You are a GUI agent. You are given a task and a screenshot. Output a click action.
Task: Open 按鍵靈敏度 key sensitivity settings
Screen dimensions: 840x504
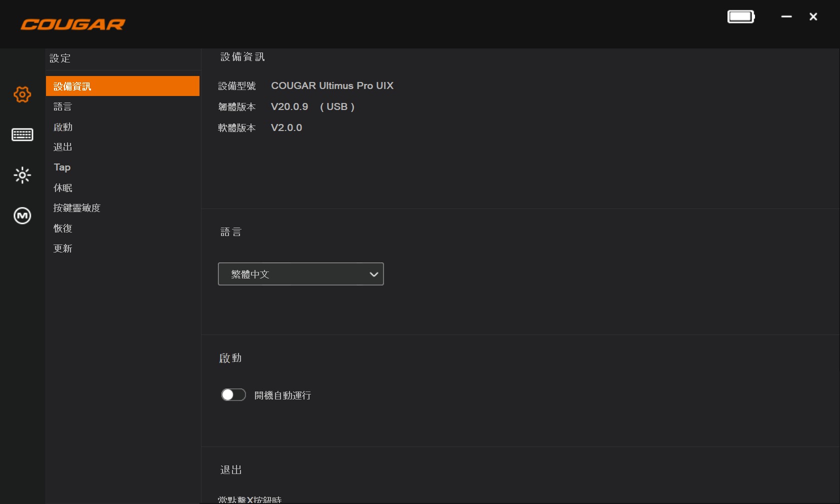pos(77,208)
